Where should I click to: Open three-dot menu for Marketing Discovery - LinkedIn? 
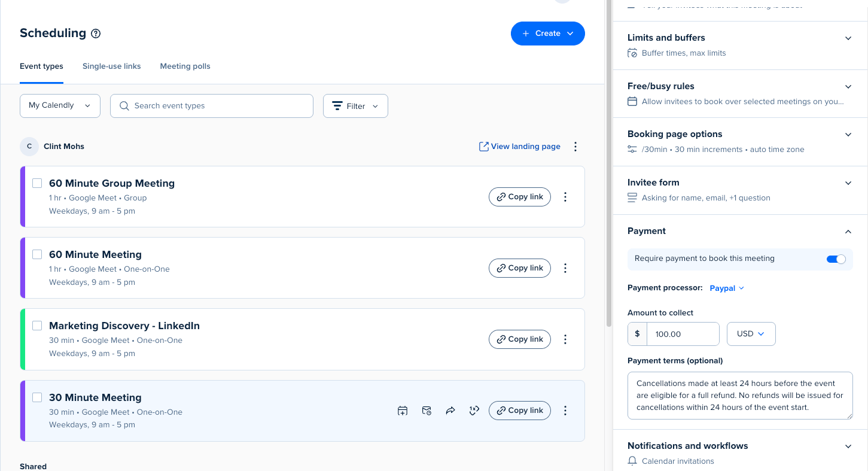point(565,339)
